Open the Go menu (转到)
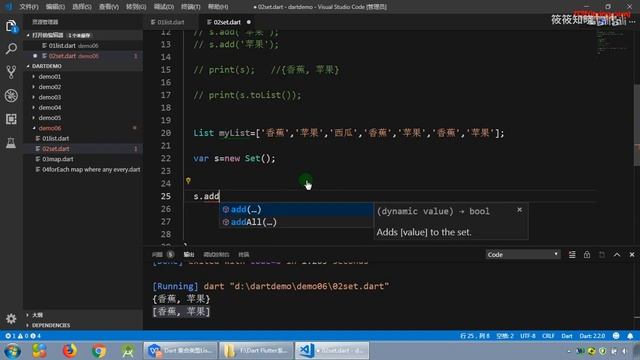This screenshot has height=360, width=640. click(136, 7)
